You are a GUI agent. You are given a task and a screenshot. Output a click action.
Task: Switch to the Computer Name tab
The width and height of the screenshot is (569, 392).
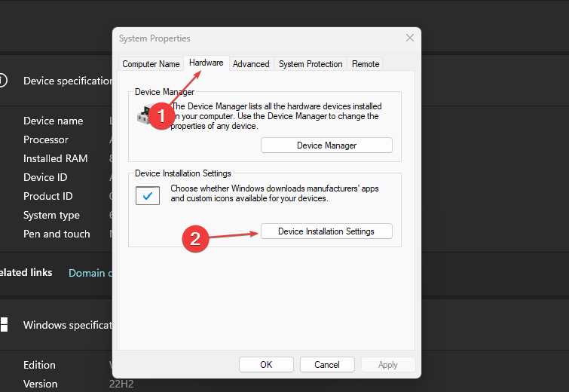[x=151, y=64]
